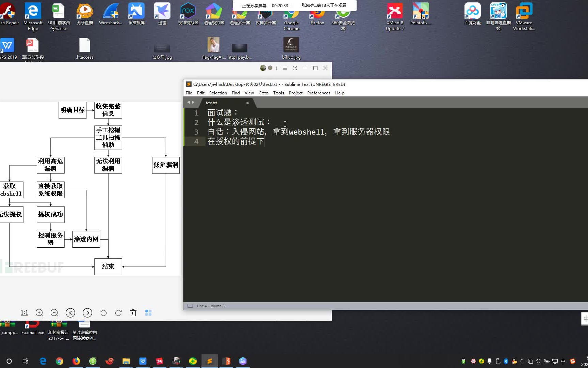Toggle Bluetooth from the system tray
Screen dimensions: 588x368
point(506,361)
